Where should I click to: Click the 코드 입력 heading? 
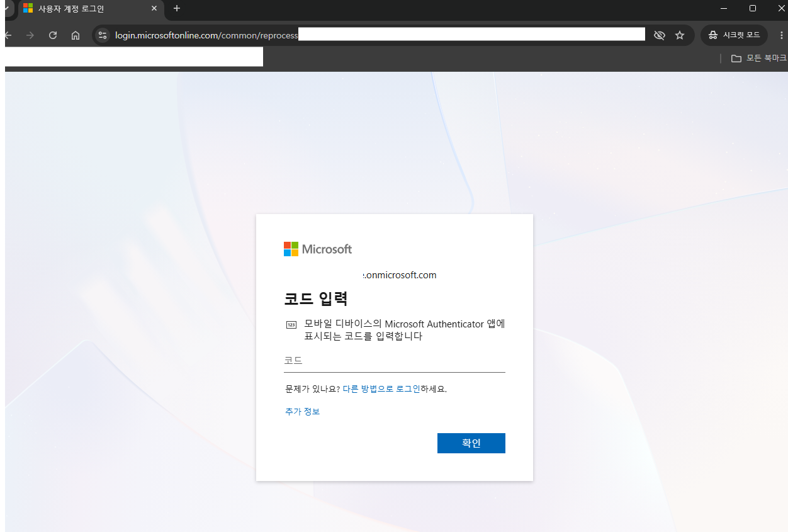(x=316, y=298)
